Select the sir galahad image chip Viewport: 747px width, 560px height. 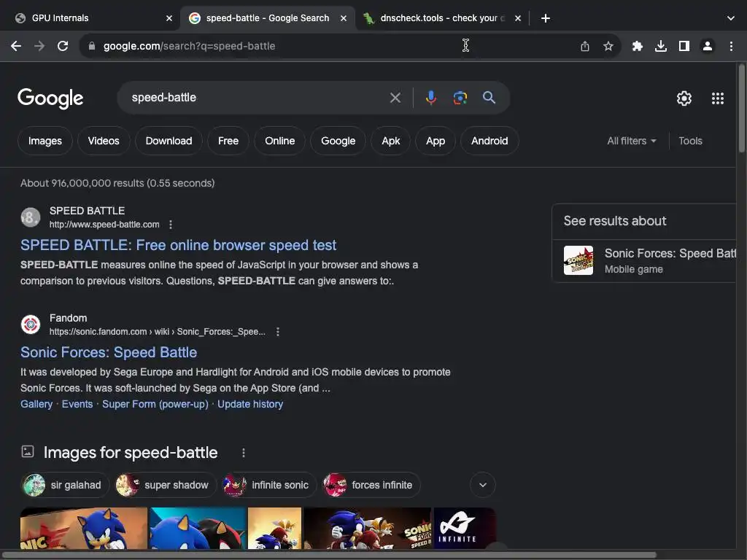coord(65,485)
